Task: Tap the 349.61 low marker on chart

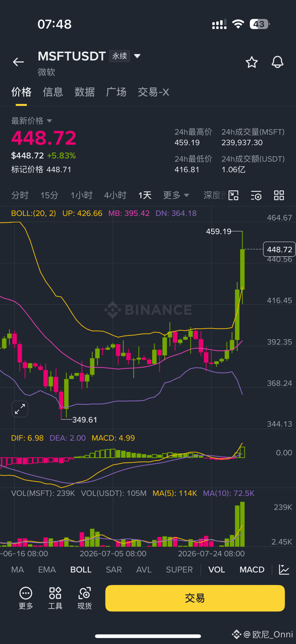Action: 85,420
